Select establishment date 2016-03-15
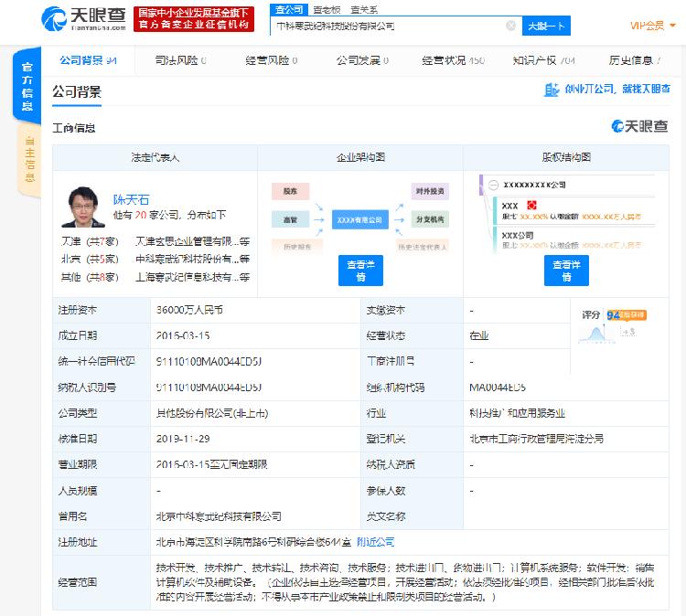The width and height of the screenshot is (686, 616). 183,335
